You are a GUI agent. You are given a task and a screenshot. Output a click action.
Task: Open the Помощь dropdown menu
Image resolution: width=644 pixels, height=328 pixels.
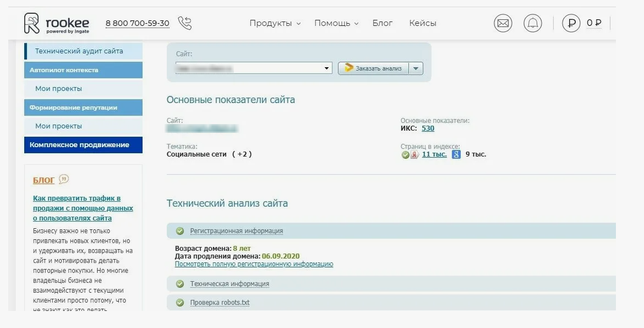click(x=336, y=23)
